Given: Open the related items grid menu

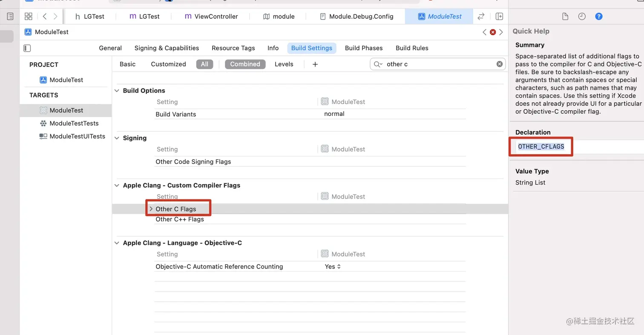Looking at the screenshot, I should [29, 17].
